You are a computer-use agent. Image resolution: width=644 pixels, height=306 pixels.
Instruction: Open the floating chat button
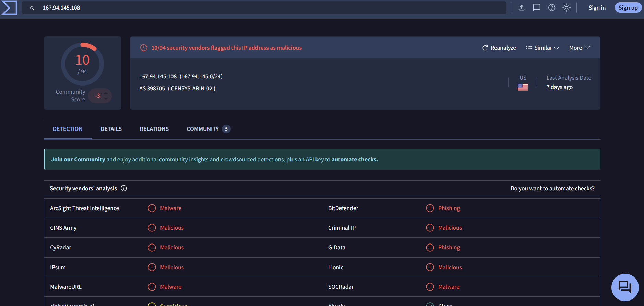[625, 287]
